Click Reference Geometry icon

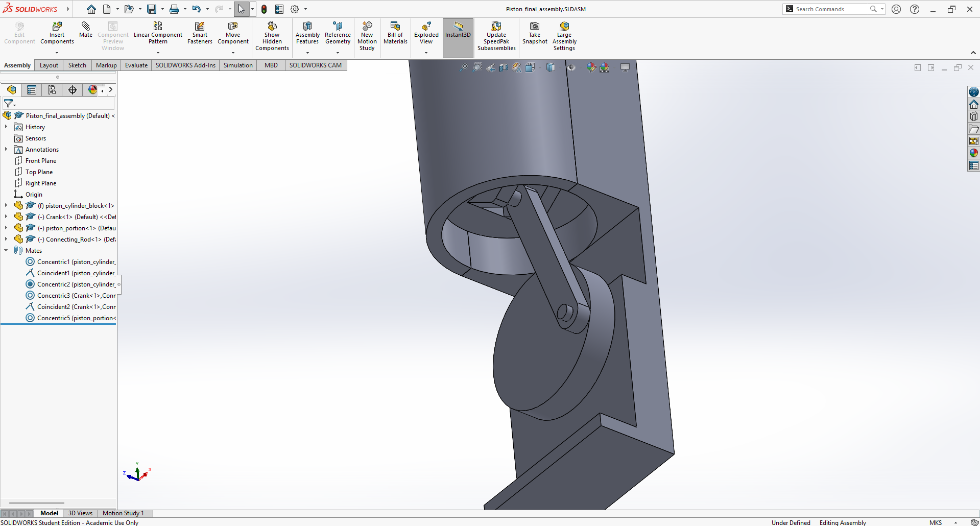[x=338, y=33]
